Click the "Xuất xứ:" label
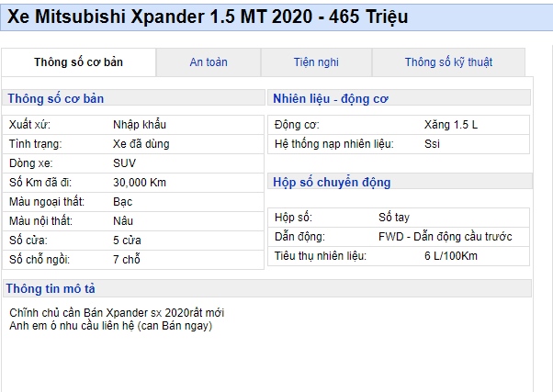 (x=29, y=125)
